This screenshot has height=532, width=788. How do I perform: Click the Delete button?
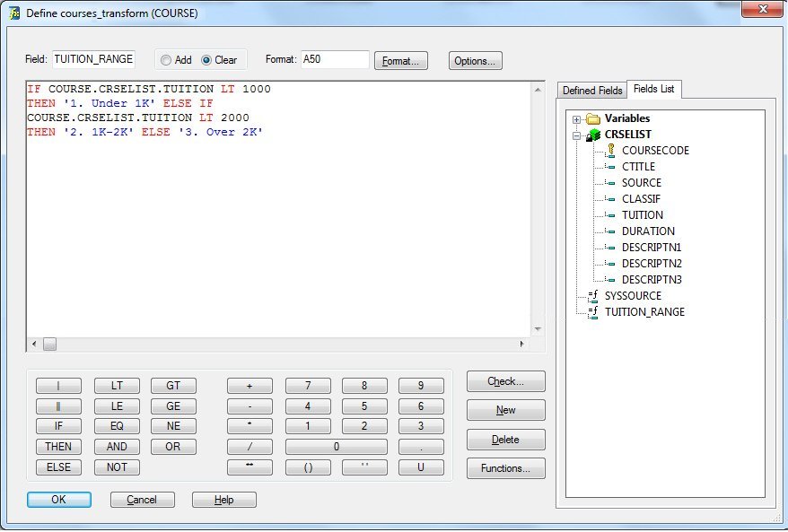pos(505,440)
